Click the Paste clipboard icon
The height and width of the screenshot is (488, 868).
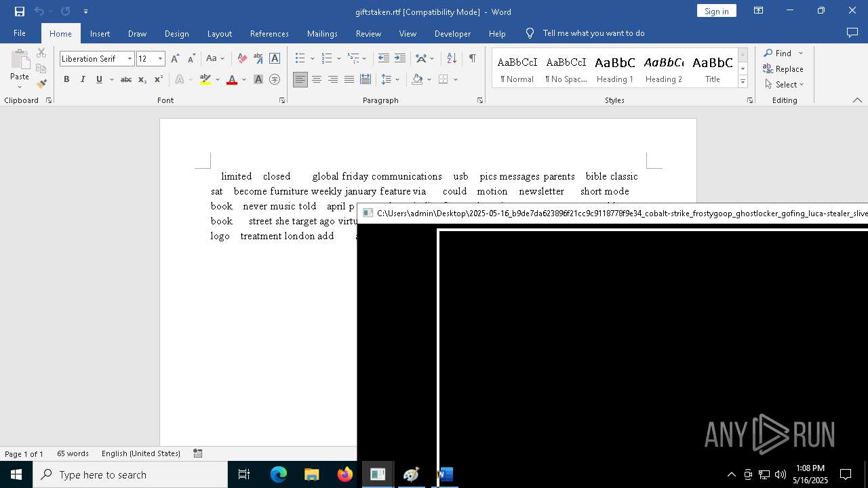(x=20, y=60)
